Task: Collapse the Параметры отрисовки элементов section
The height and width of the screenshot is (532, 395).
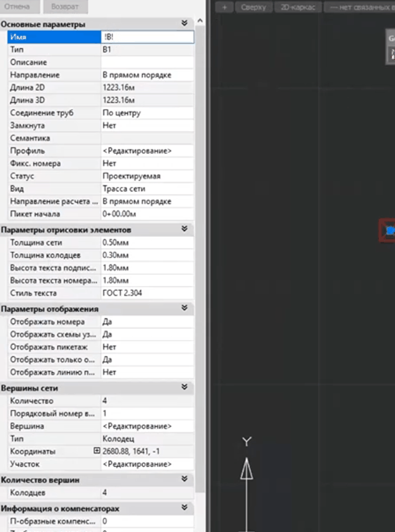Action: pos(184,229)
